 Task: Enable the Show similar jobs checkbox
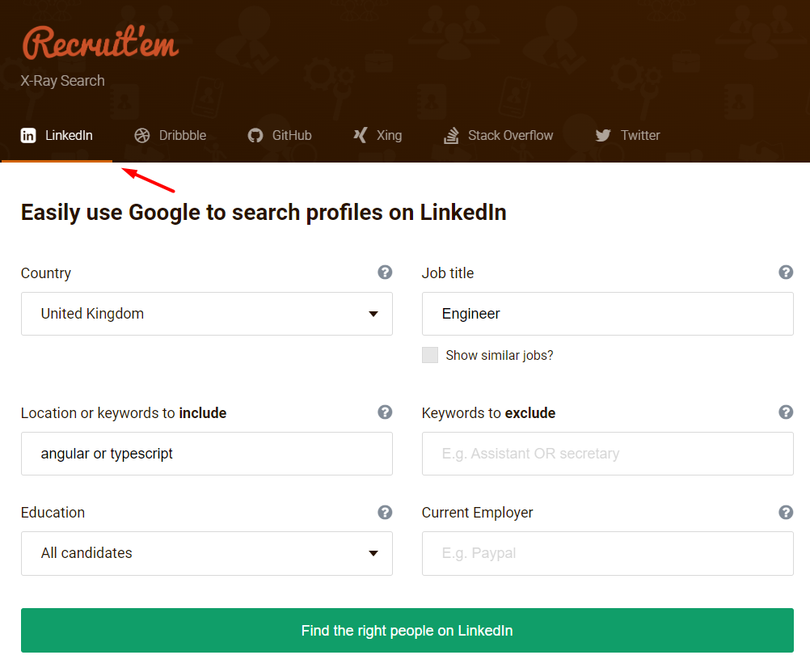point(430,355)
